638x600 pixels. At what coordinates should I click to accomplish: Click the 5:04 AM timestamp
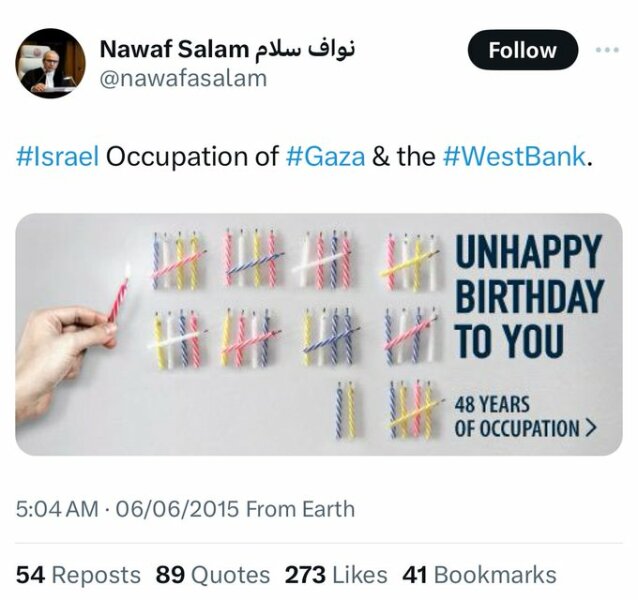(x=56, y=509)
